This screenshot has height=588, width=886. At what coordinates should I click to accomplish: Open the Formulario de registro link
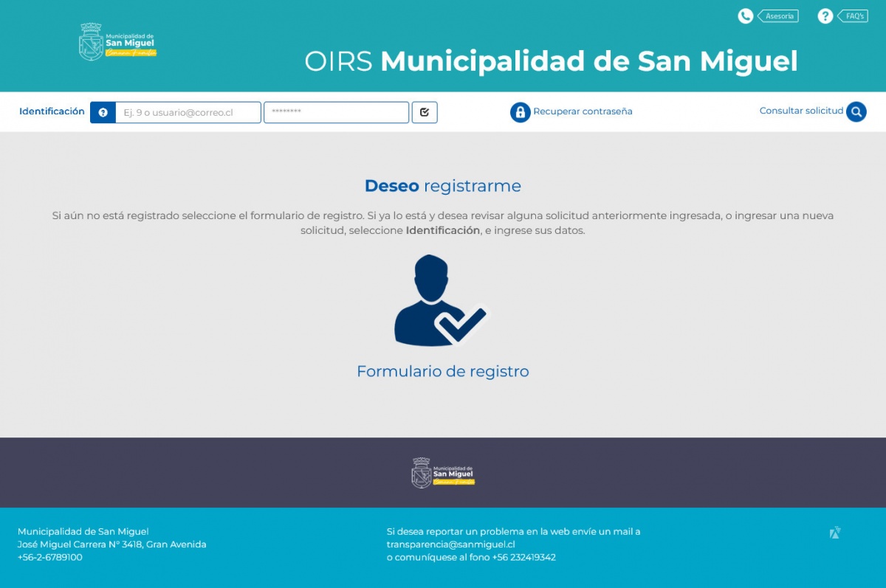tap(443, 370)
